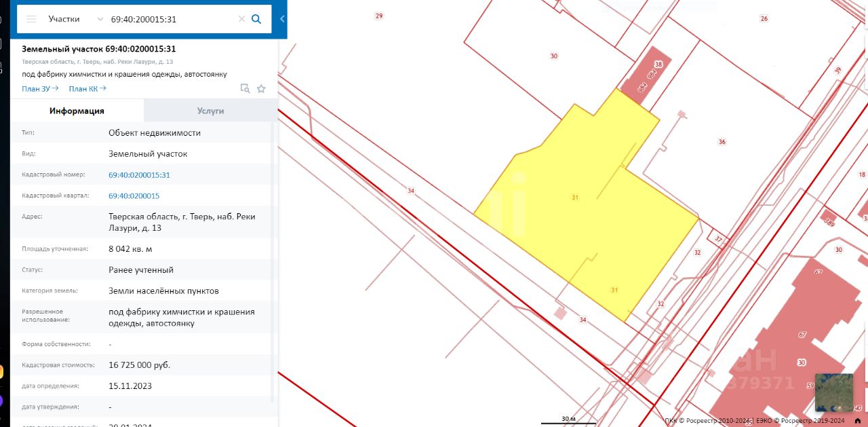
Task: Click the home icon at map corner
Action: (858, 420)
